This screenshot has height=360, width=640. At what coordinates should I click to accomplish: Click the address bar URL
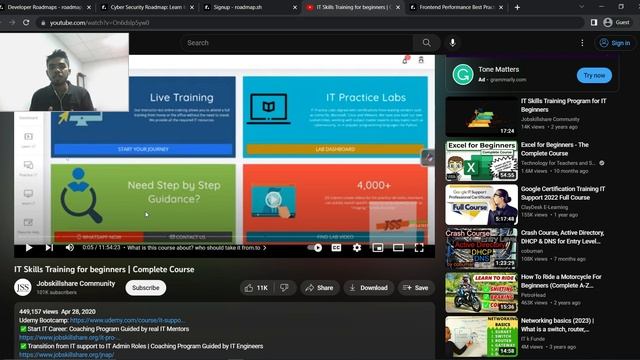(x=99, y=23)
